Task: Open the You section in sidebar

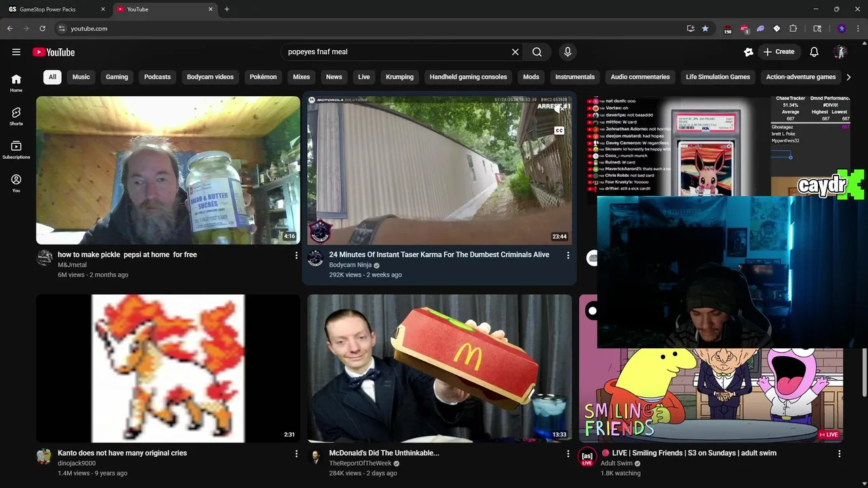Action: point(16,183)
